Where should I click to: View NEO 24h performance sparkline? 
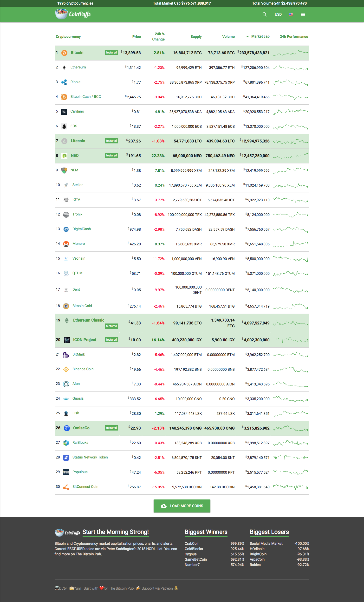tap(290, 156)
